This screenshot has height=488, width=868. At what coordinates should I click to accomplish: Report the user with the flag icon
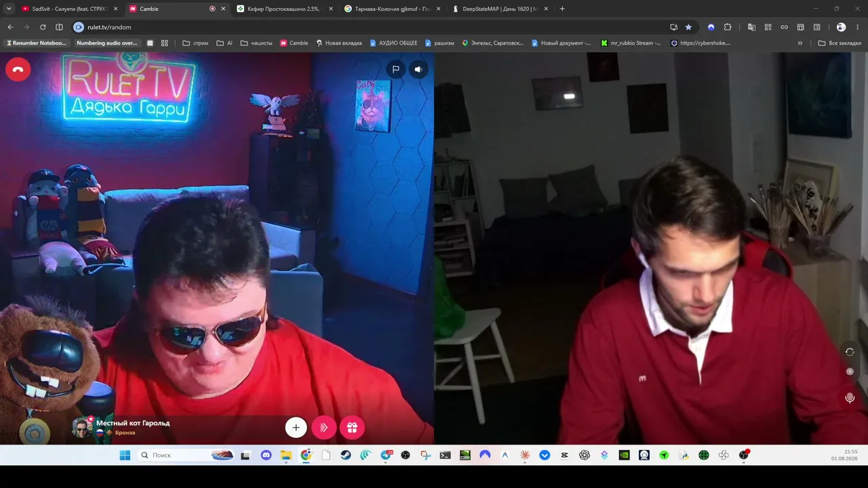[395, 69]
